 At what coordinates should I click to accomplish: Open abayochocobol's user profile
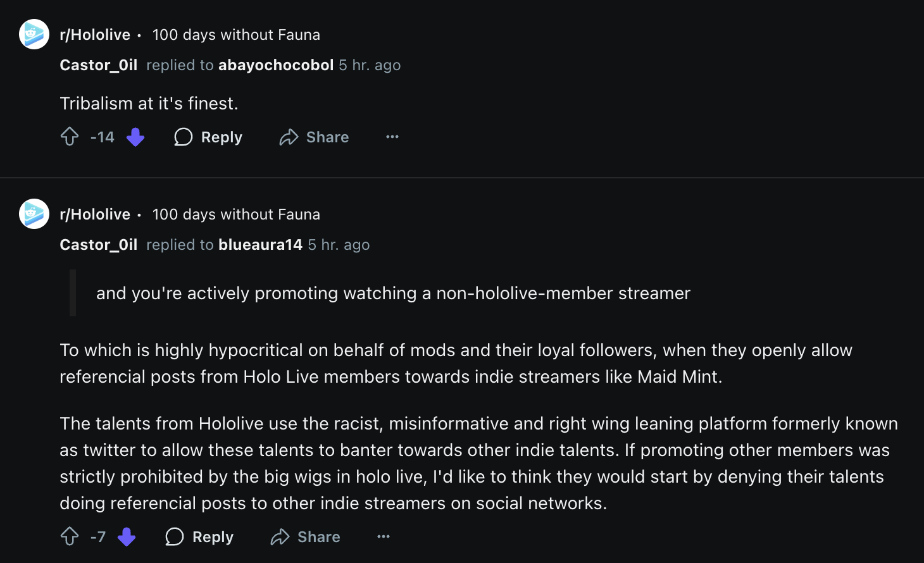pyautogui.click(x=276, y=65)
